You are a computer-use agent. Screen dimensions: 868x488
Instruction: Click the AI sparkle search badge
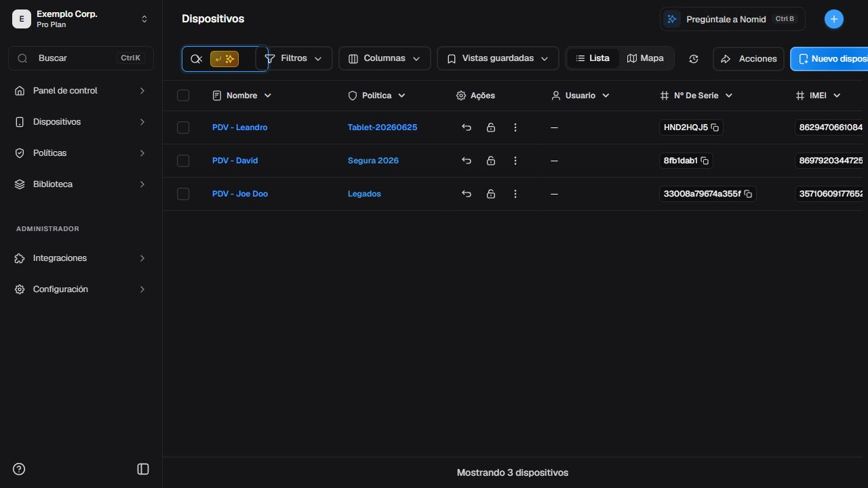224,59
